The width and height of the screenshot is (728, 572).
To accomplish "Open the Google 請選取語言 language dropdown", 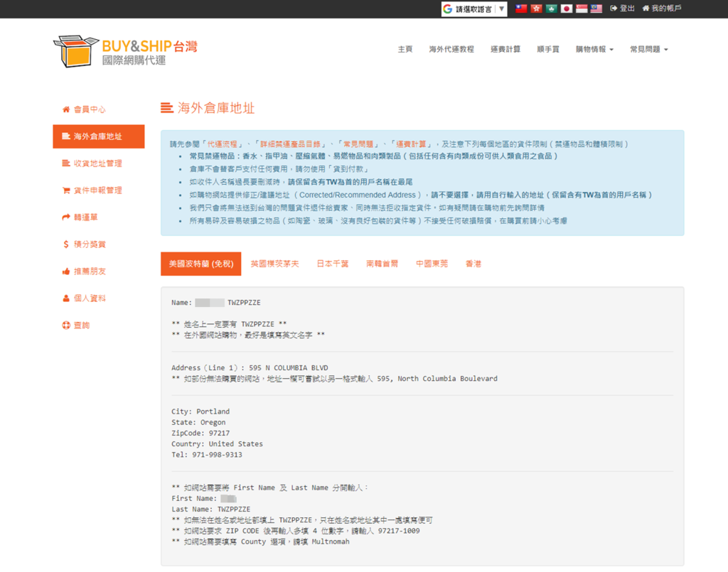I will [x=473, y=9].
